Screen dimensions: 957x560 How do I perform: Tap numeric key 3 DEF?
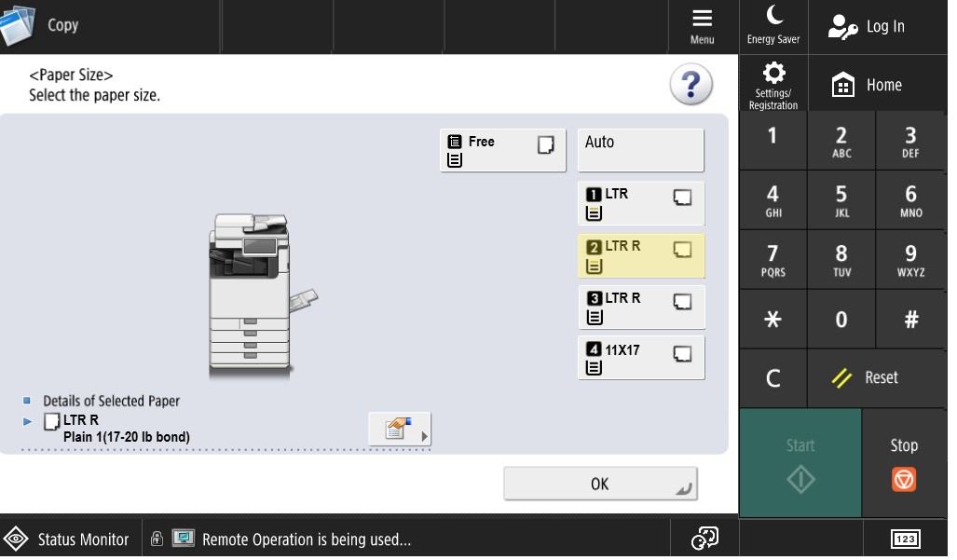coord(910,141)
